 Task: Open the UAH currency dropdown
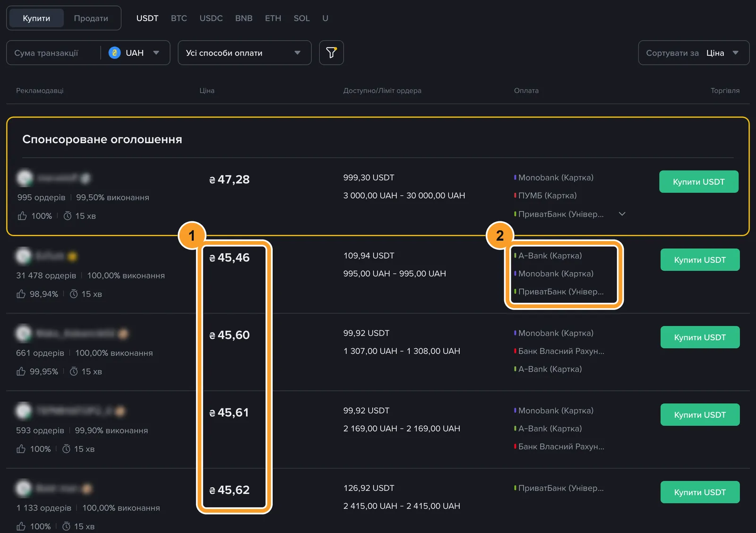tap(136, 53)
